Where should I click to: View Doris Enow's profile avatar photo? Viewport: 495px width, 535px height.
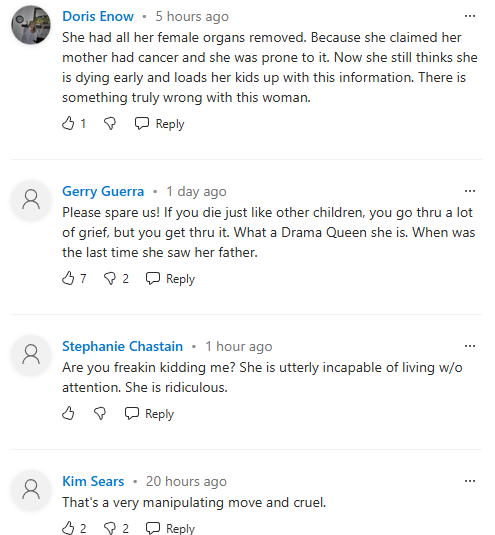31,25
